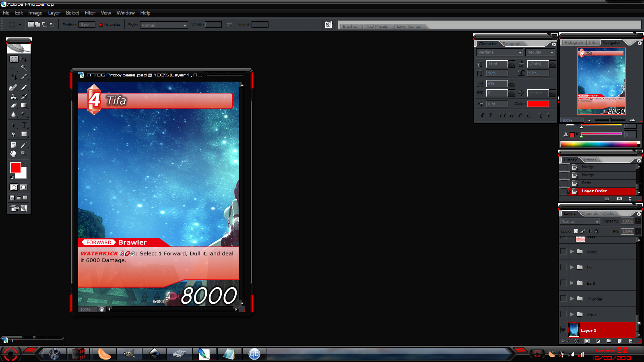644x362 pixels.
Task: Select the Gradient tool
Action: pyautogui.click(x=24, y=105)
